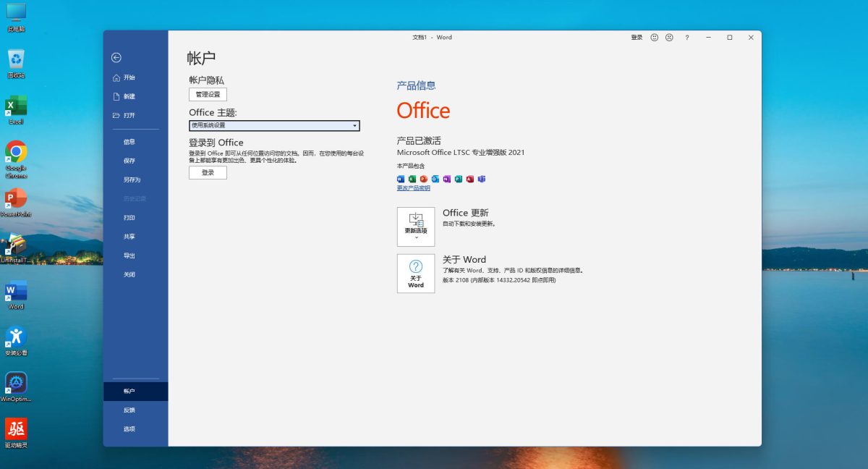Open the 打印 print page

pos(135,218)
